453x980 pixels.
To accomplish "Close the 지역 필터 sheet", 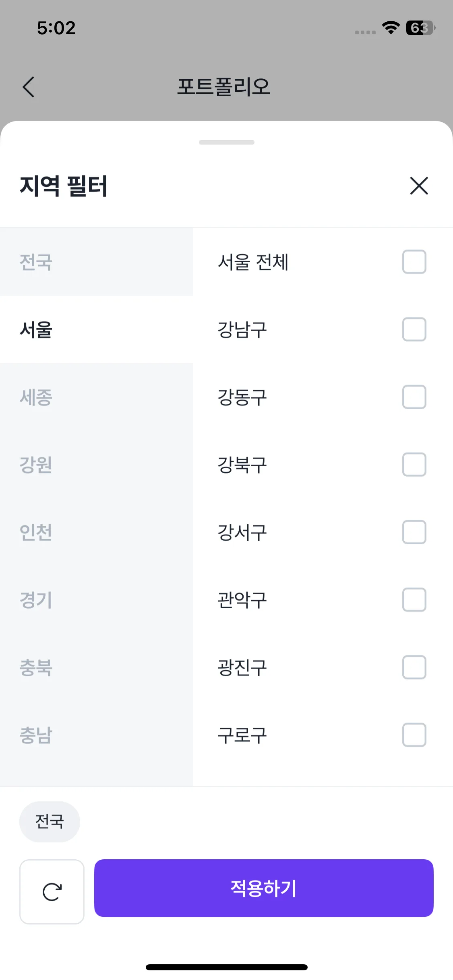I will pos(419,186).
